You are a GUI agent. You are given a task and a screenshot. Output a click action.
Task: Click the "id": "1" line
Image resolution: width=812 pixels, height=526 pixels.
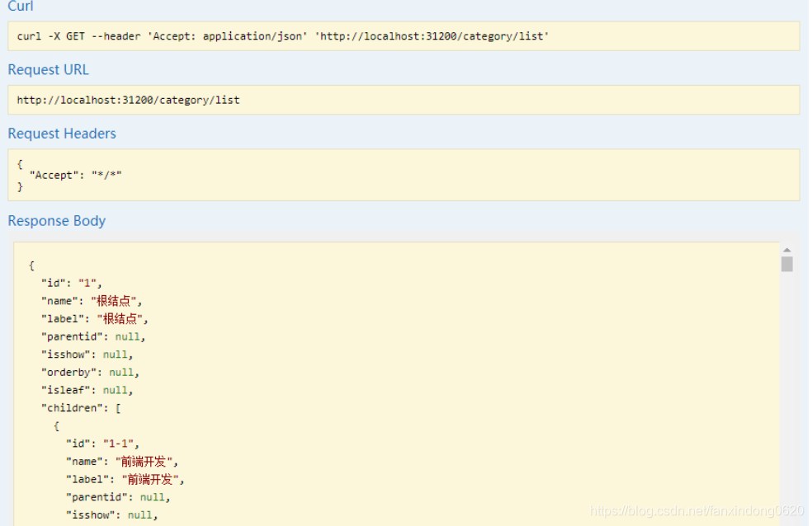tap(72, 284)
